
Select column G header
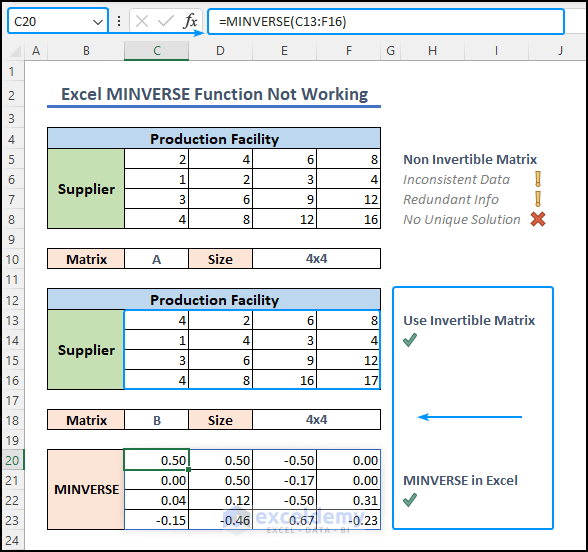[390, 51]
